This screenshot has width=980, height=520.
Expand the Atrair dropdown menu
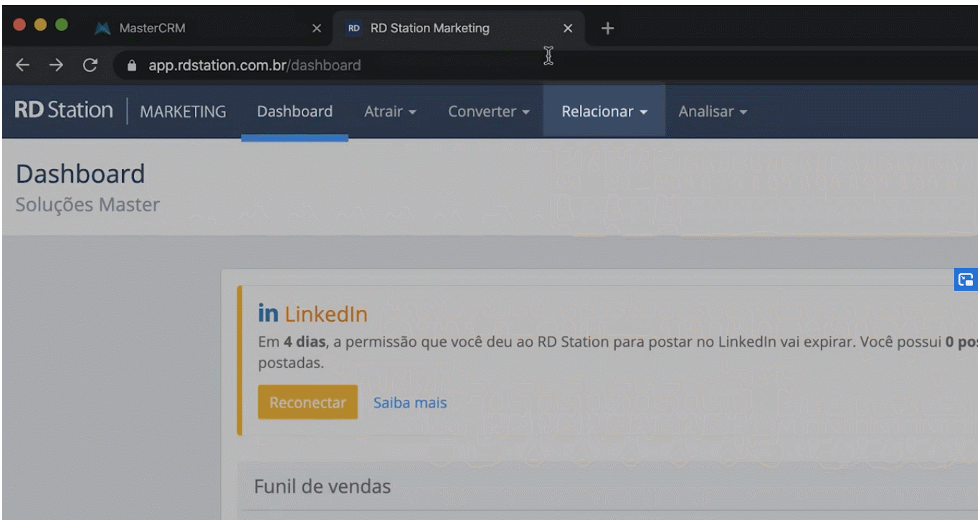coord(390,112)
